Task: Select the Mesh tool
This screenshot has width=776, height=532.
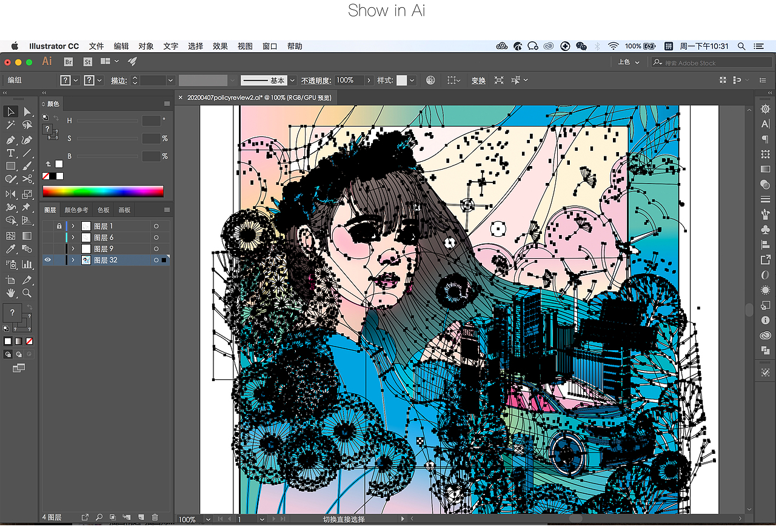Action: (x=10, y=236)
